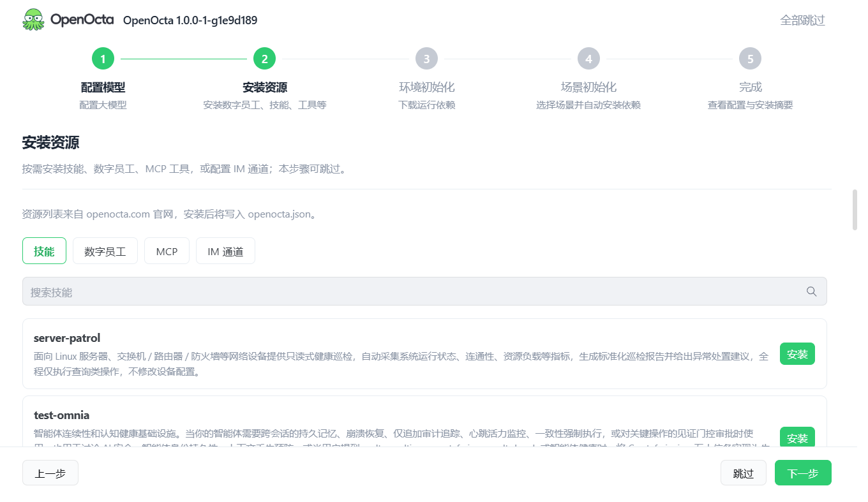This screenshot has width=868, height=502.
Task: Click the server-patrol description text
Action: click(401, 364)
